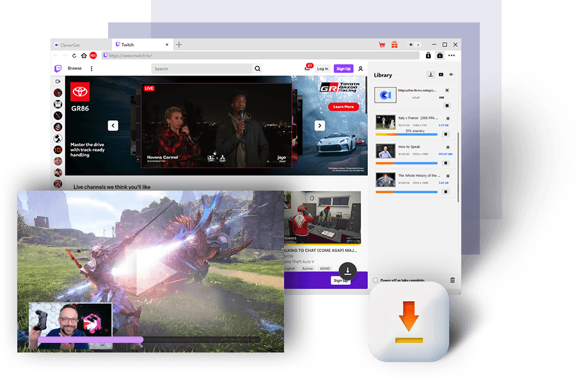Click the Italy v France thumbnail
Viewport: 588px width, 380px height.
click(x=386, y=122)
